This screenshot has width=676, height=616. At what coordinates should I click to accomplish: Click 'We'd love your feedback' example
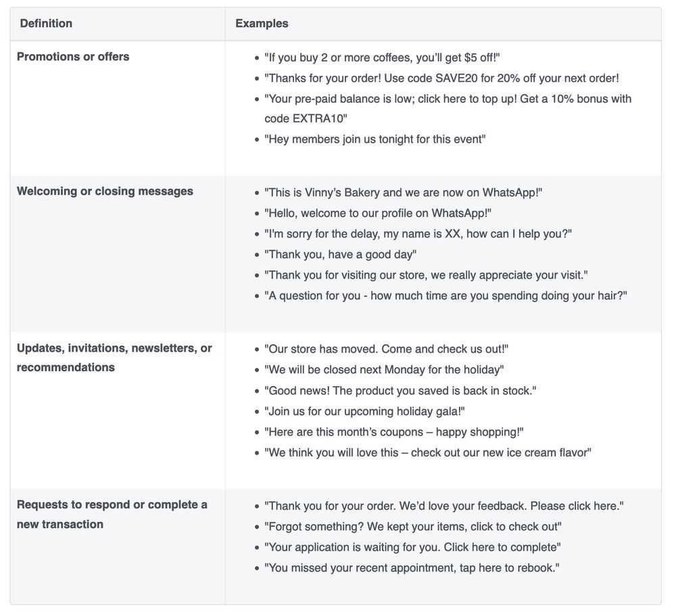[x=443, y=506]
